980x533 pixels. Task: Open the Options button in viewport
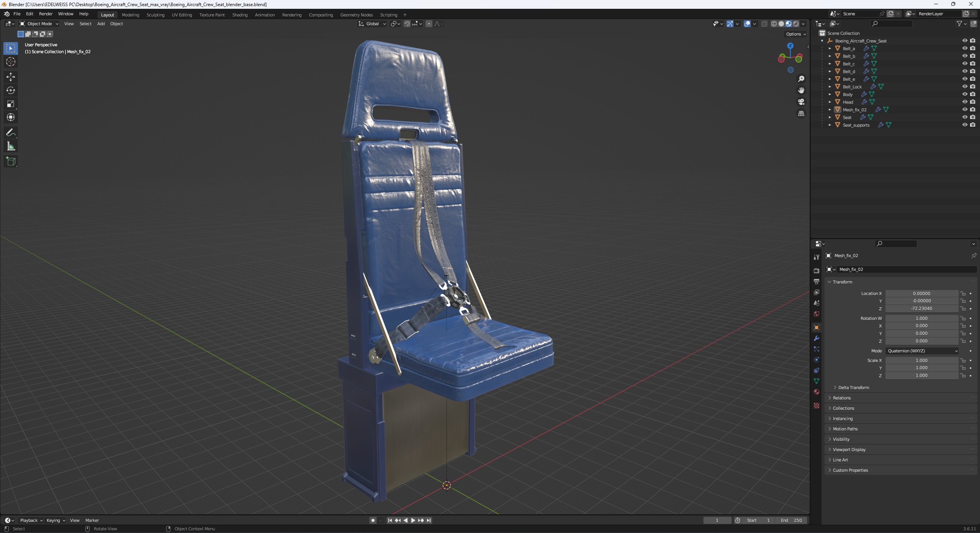coord(796,34)
